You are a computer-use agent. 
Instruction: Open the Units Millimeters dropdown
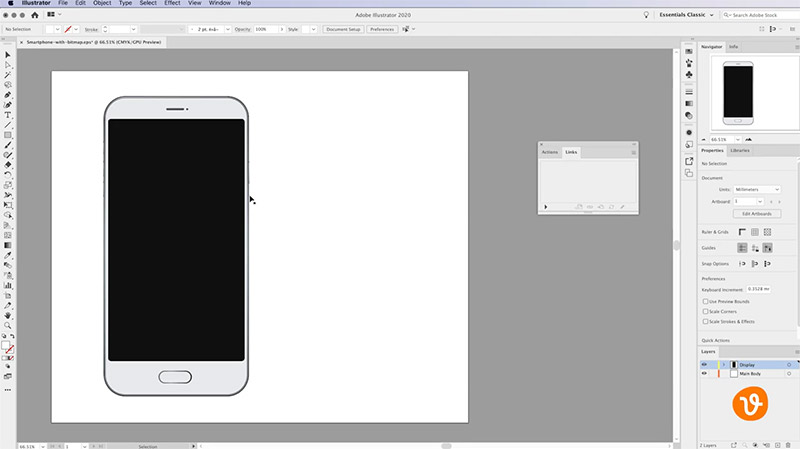point(757,189)
